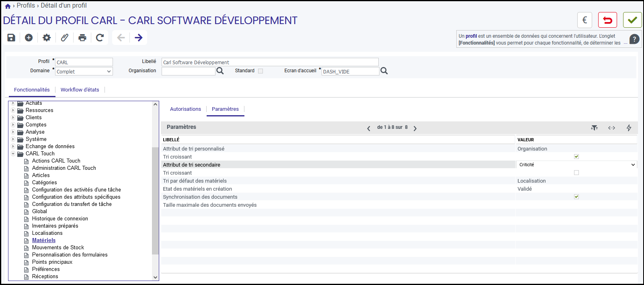Select the Attribut de tri personnalisé row
644x285 pixels.
click(399, 149)
